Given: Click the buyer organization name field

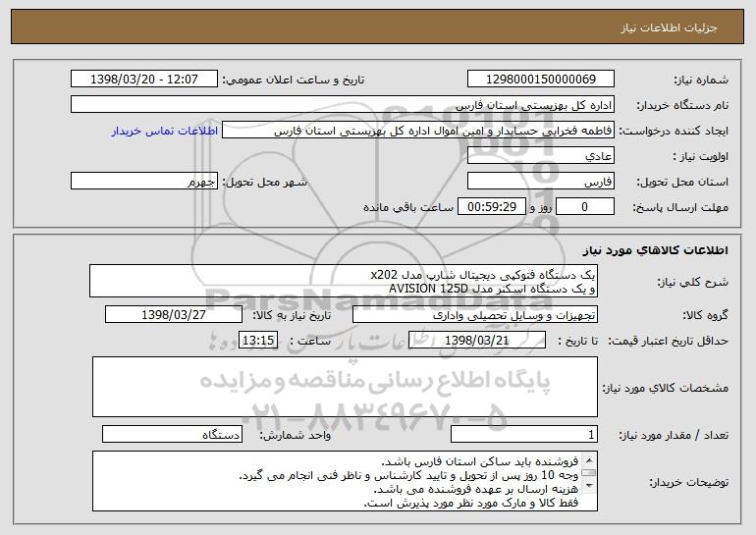Looking at the screenshot, I should (x=343, y=104).
